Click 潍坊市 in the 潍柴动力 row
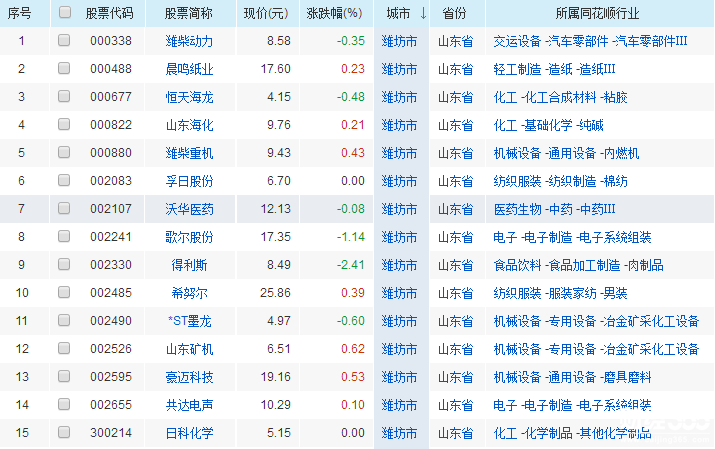Image resolution: width=715 pixels, height=449 pixels. pos(399,41)
